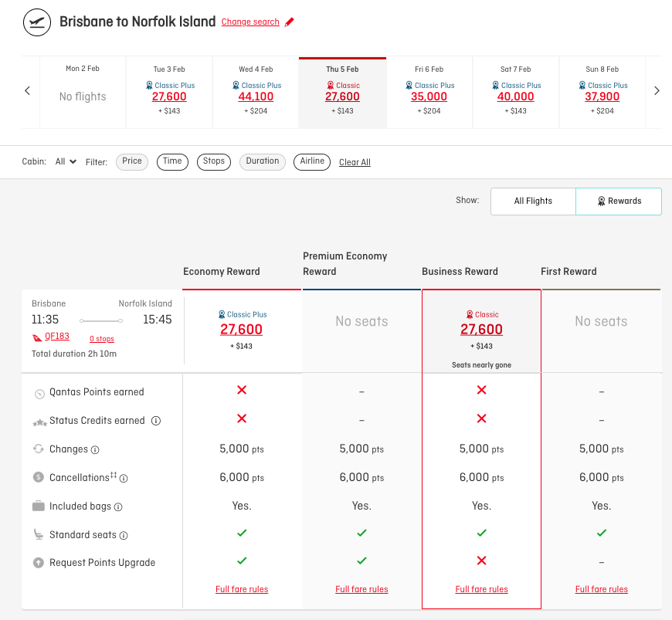This screenshot has width=672, height=620.
Task: Click the red Classic ribbon icon in Business fare cell
Action: [x=470, y=314]
